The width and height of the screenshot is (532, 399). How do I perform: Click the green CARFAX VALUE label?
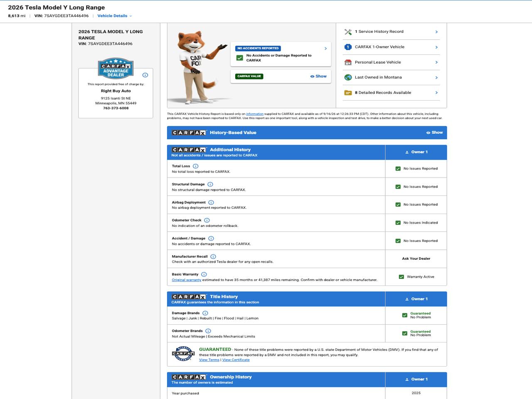pos(249,76)
